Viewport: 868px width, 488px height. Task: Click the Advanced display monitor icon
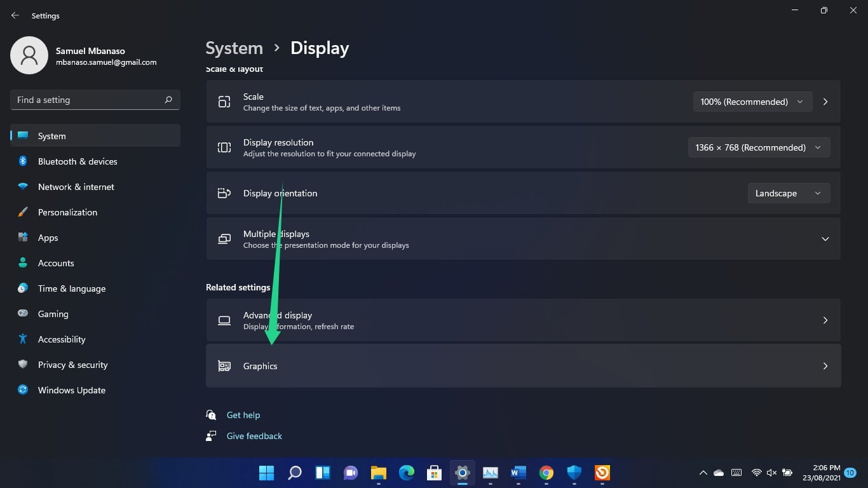tap(224, 320)
